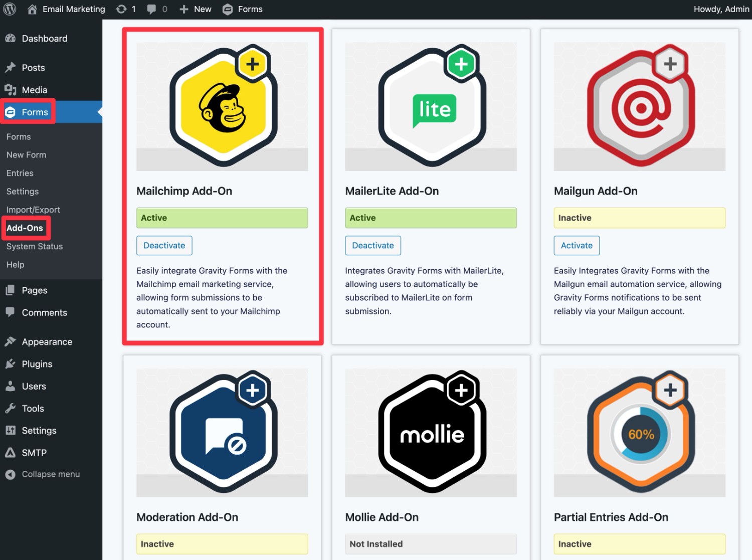Deactivate the Mailchimp Add-On
This screenshot has width=752, height=560.
pyautogui.click(x=164, y=245)
